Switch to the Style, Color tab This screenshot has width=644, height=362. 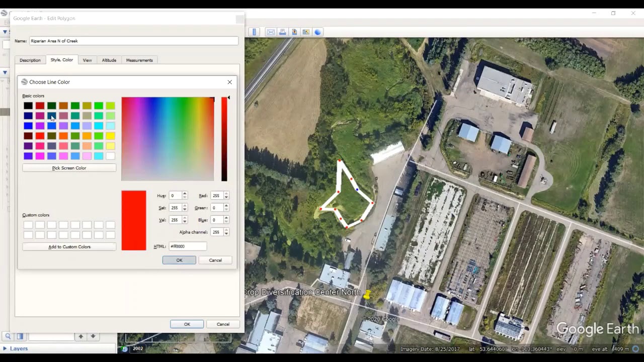62,60
